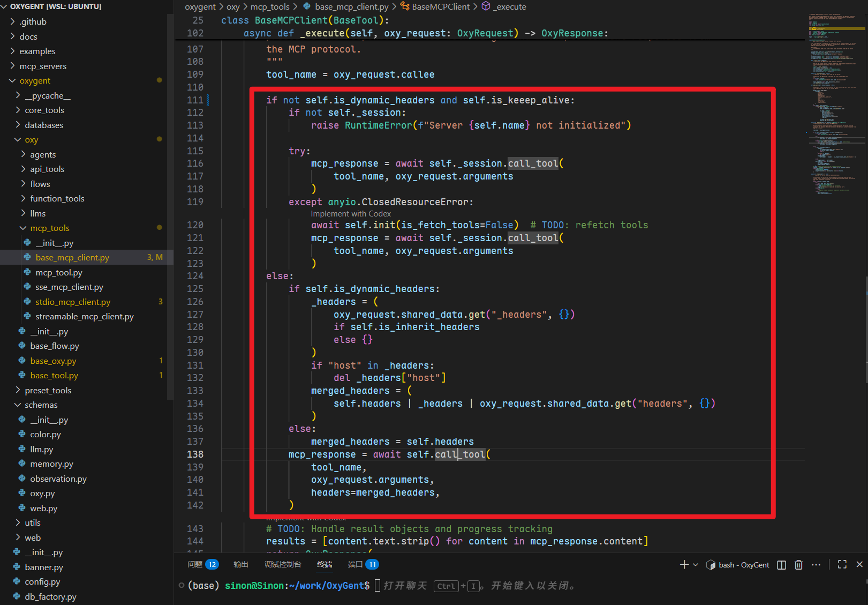
Task: Maximize the panel size
Action: 842,565
